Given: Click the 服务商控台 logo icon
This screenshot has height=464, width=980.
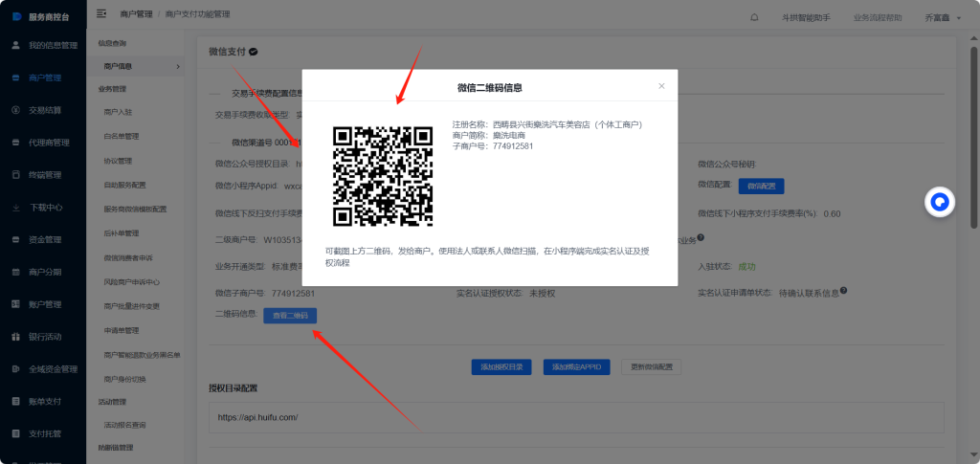Looking at the screenshot, I should (17, 17).
